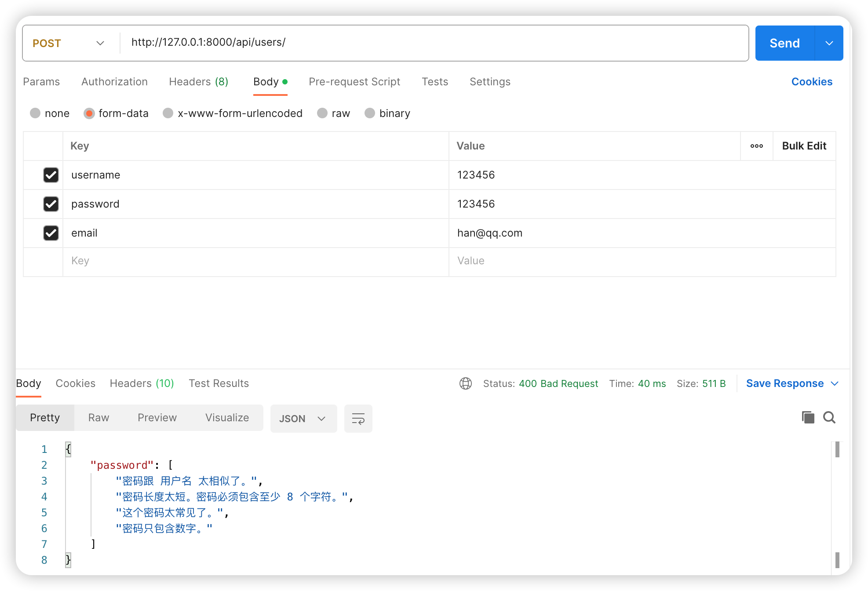Click the han@qq.com value cell
This screenshot has width=868, height=591.
(x=642, y=233)
